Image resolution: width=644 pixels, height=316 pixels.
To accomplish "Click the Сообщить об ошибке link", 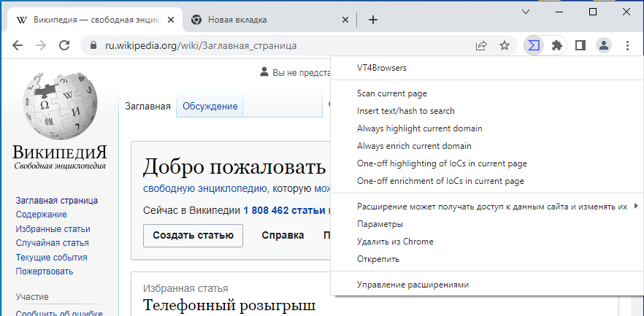I will [x=59, y=313].
